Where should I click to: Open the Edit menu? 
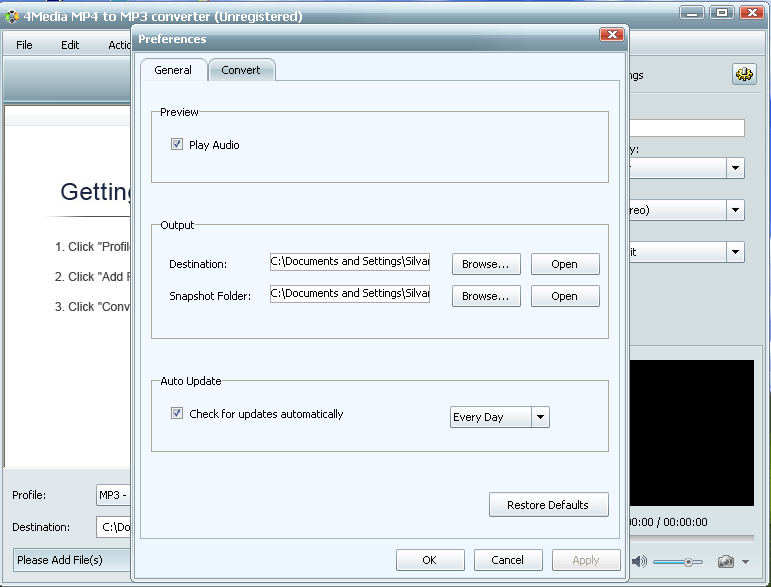(x=70, y=45)
